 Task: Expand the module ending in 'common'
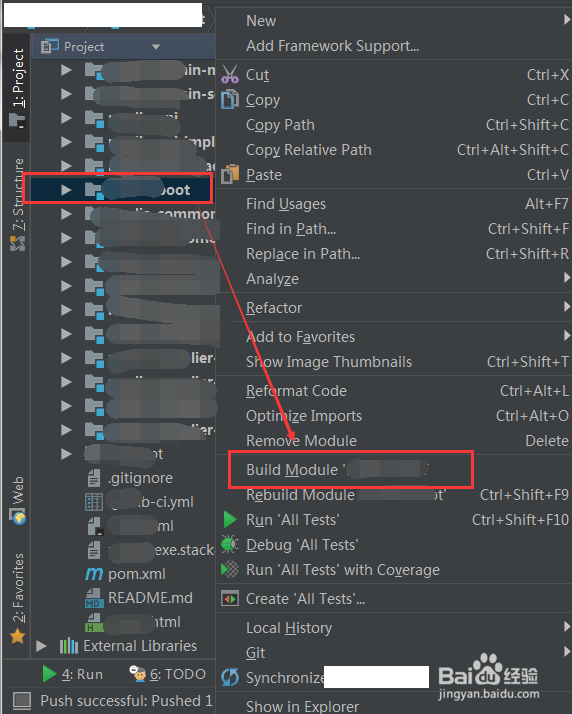(x=66, y=214)
